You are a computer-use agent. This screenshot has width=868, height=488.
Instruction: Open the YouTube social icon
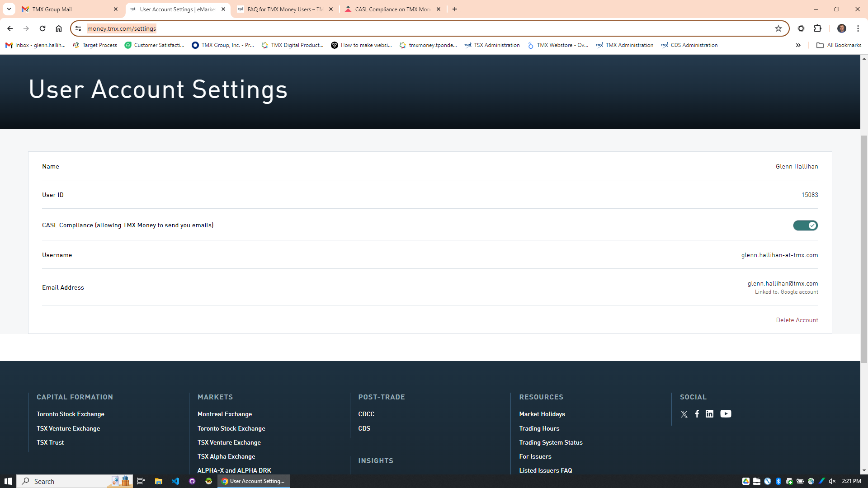[726, 414]
